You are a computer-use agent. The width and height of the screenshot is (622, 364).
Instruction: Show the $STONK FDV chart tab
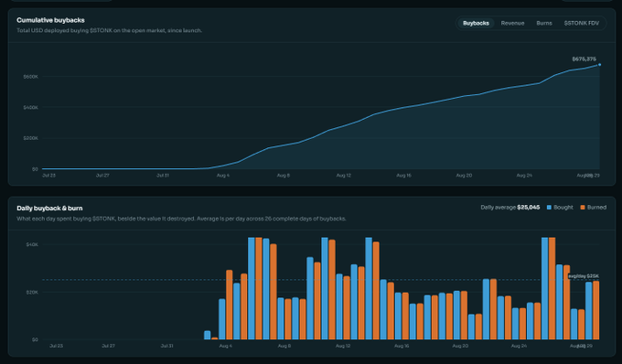click(582, 23)
